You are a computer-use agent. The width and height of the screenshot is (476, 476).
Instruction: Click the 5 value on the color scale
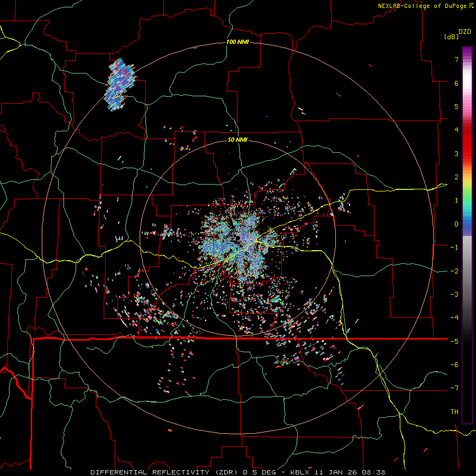(456, 106)
